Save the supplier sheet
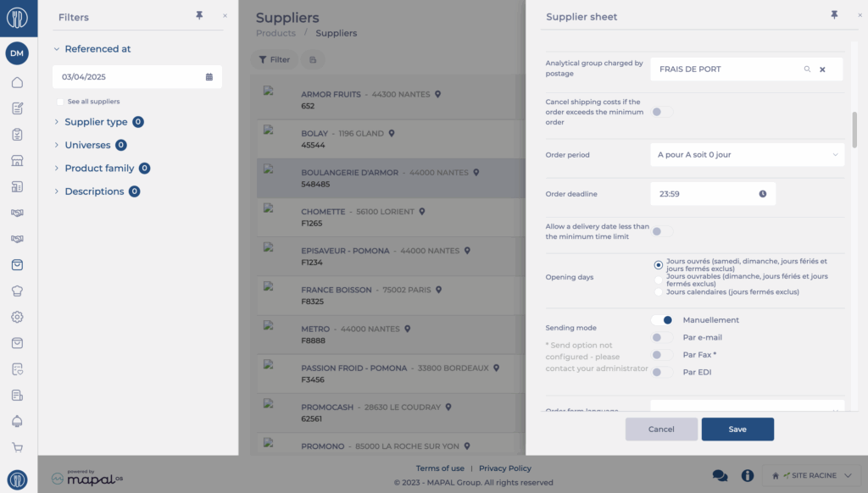 pos(737,429)
